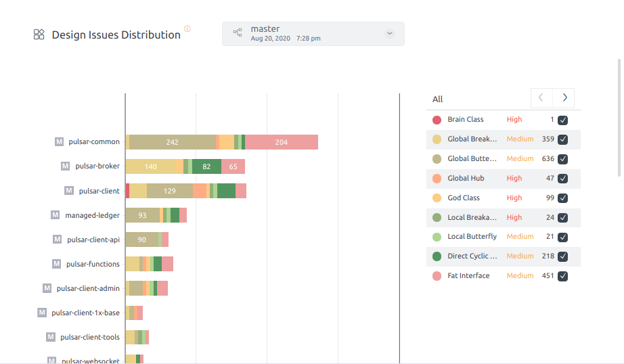This screenshot has height=364, width=624.
Task: Select the All legend header
Action: coord(438,99)
